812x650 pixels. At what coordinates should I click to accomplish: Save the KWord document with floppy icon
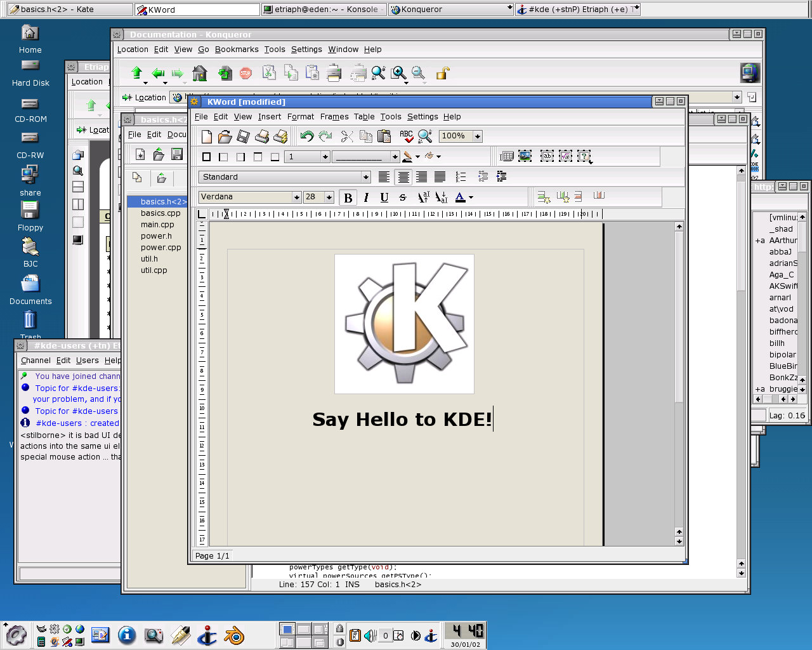coord(243,136)
